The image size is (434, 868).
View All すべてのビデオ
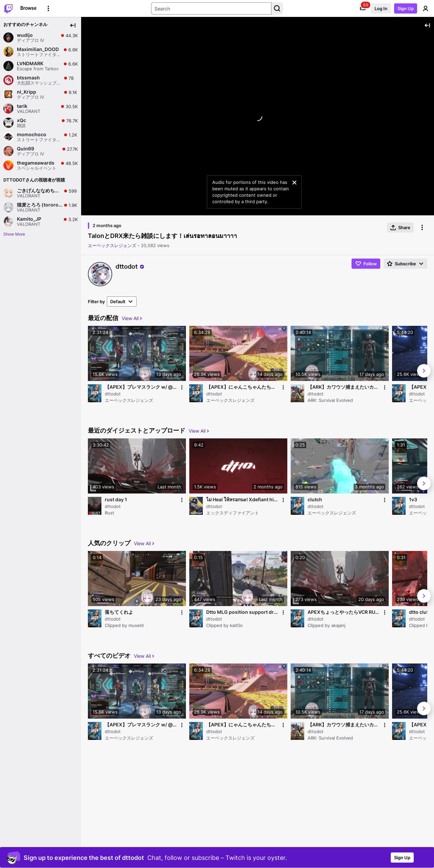144,656
